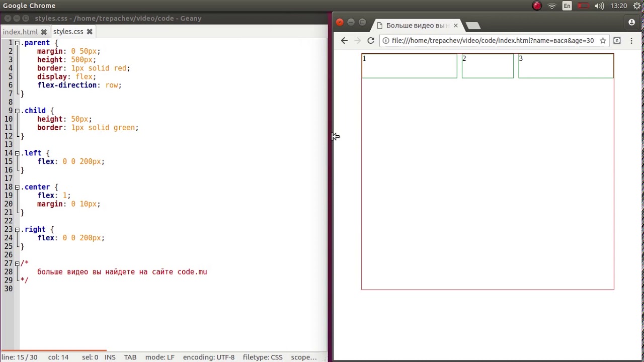Collapse the comment block fold marker

click(17, 263)
